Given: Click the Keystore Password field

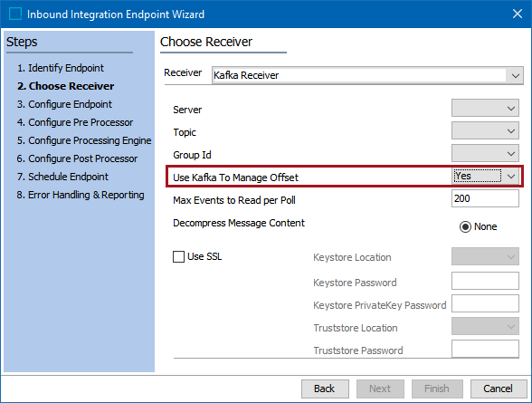Looking at the screenshot, I should (485, 281).
